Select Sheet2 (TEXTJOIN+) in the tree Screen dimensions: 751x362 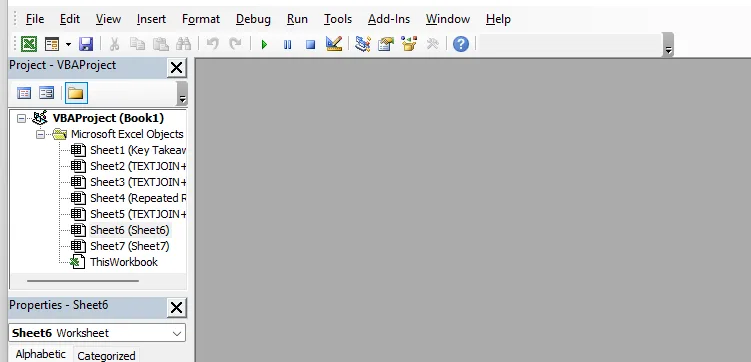point(138,166)
